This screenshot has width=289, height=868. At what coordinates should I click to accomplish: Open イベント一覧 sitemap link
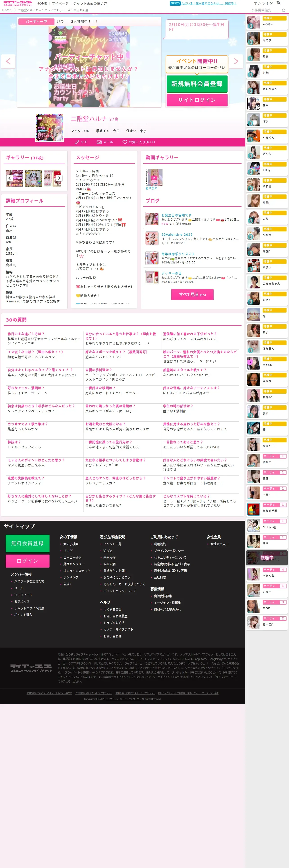112,544
